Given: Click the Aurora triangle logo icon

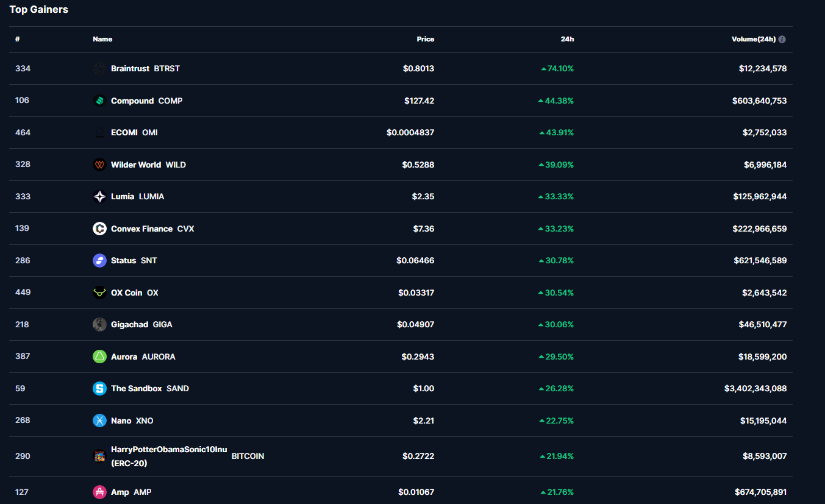Looking at the screenshot, I should click(99, 357).
